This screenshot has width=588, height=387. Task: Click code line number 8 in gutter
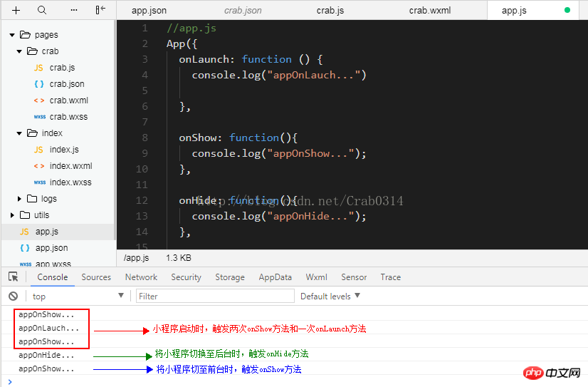(145, 138)
